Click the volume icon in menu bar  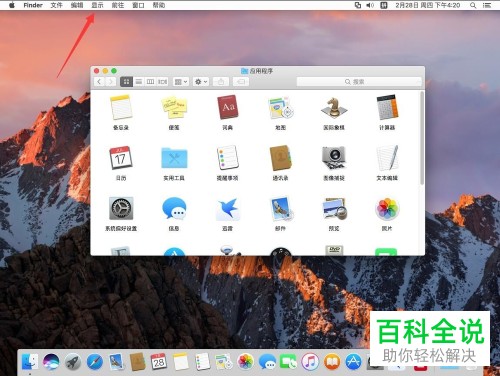370,5
